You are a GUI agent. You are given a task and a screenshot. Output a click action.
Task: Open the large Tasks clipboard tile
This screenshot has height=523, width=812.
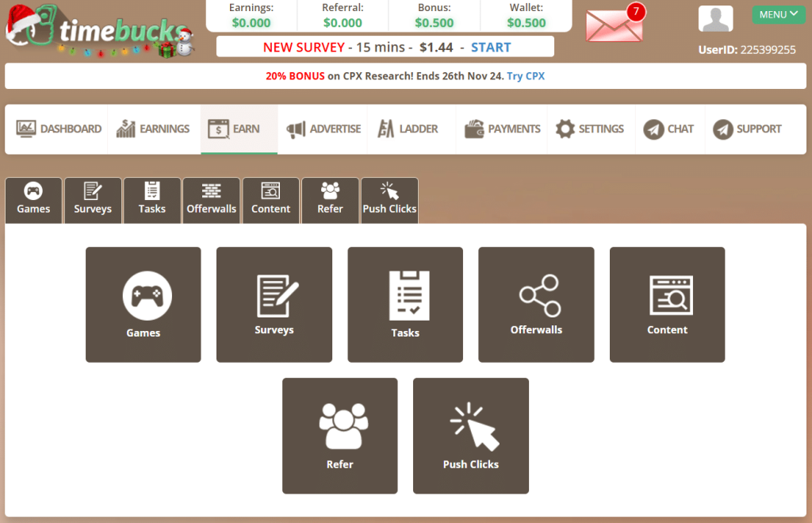click(405, 304)
